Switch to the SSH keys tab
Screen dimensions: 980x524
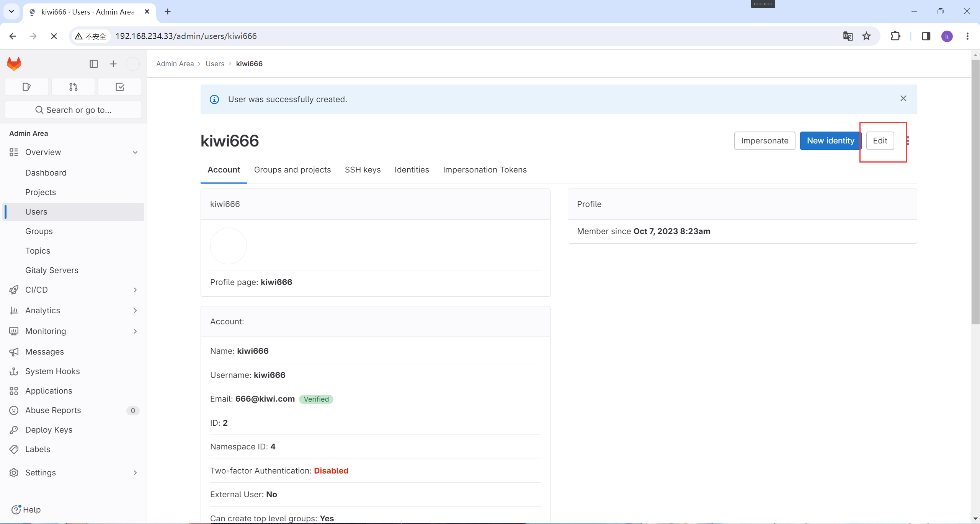(363, 170)
